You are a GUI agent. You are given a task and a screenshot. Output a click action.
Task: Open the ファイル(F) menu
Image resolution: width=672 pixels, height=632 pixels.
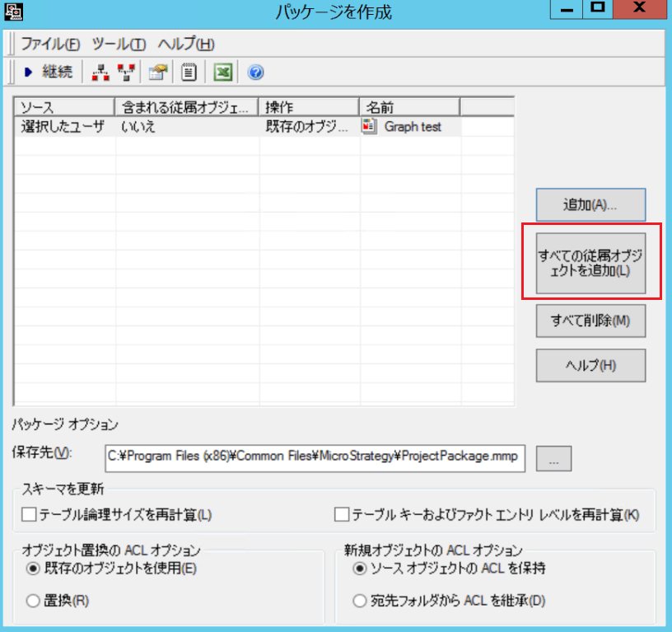pos(50,44)
